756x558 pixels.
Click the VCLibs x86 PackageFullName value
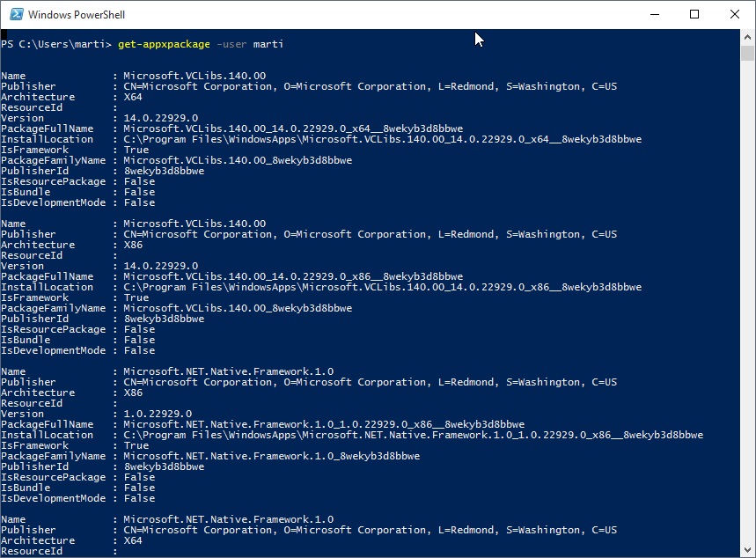tap(293, 277)
